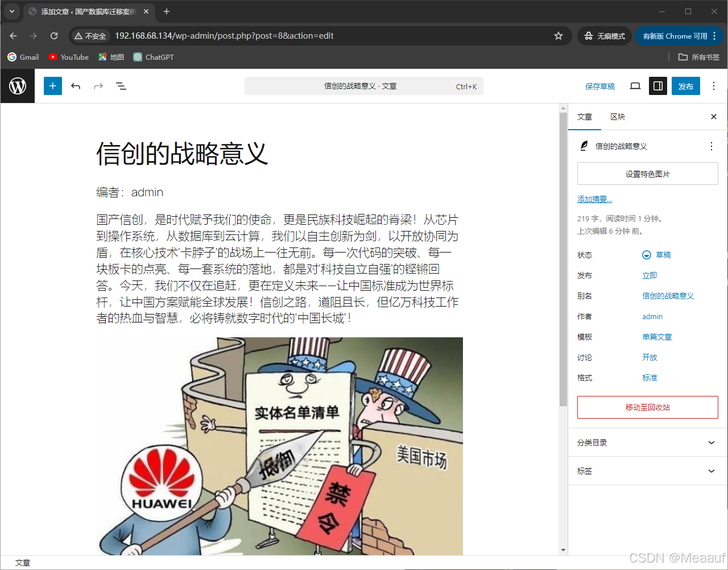The width and height of the screenshot is (728, 570).
Task: Change post format 标准
Action: coord(650,378)
